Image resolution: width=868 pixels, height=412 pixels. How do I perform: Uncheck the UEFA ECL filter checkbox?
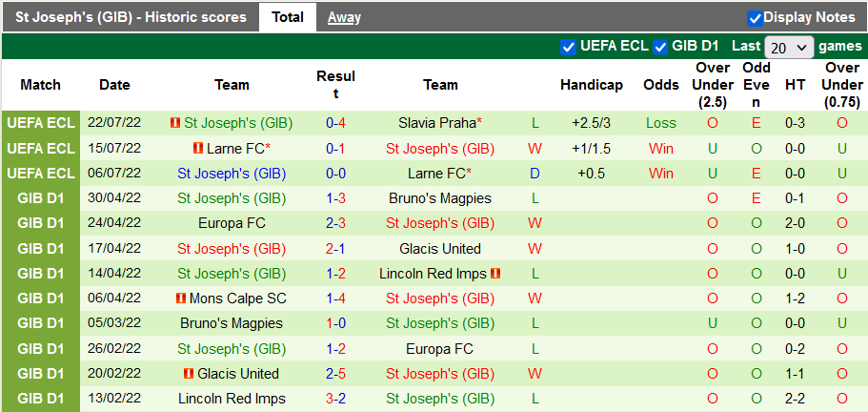(569, 47)
